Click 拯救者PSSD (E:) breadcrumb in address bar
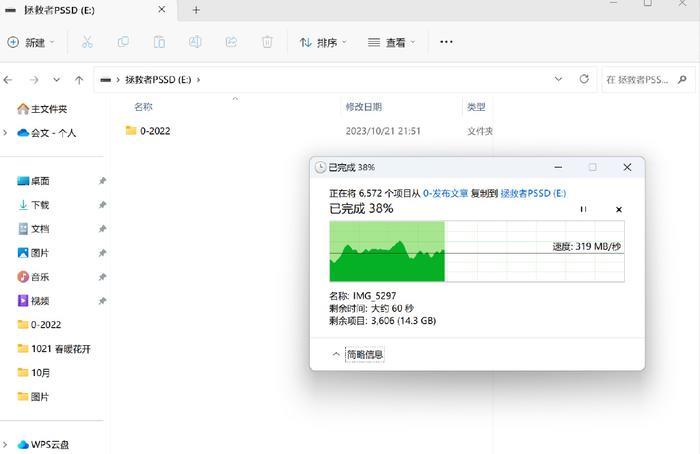The height and width of the screenshot is (454, 700). (x=158, y=80)
